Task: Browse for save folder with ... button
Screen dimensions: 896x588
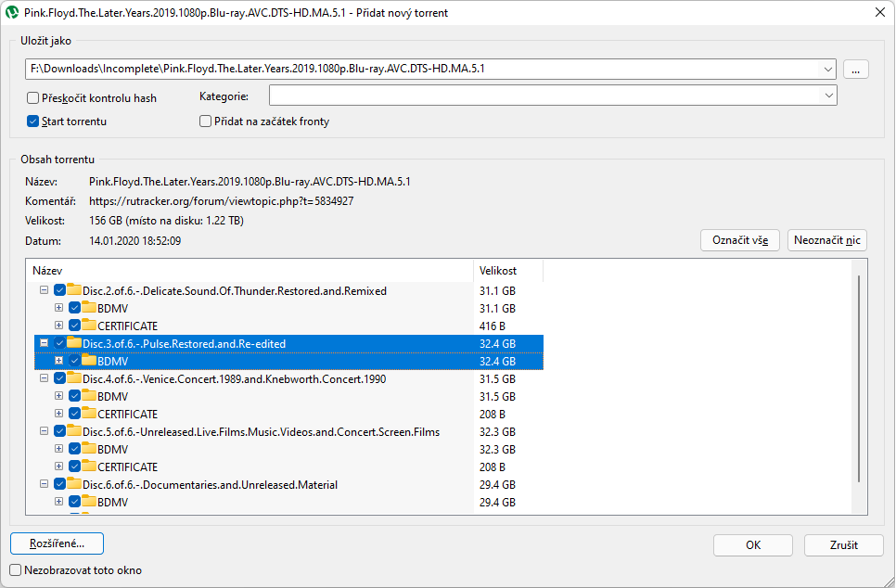Action: pos(855,70)
